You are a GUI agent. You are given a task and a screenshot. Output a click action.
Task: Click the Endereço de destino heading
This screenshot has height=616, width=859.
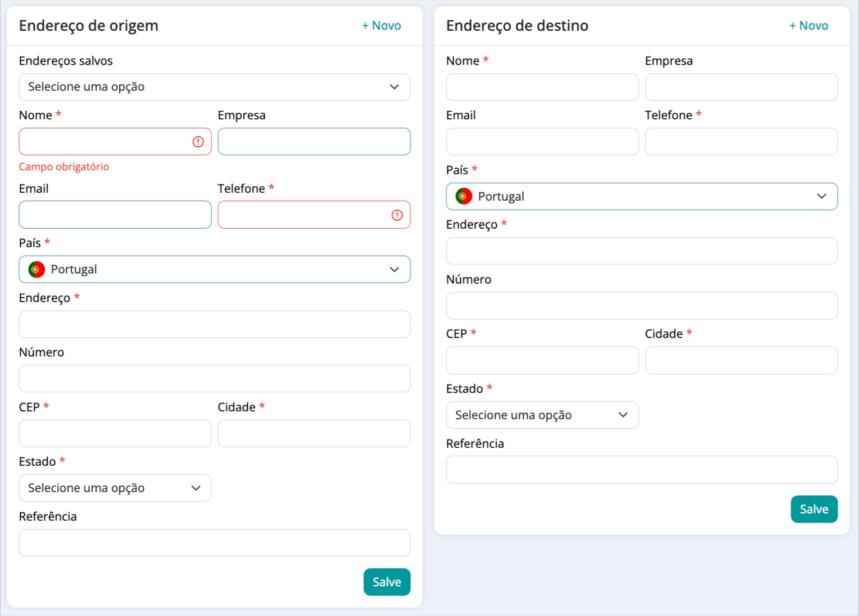517,26
